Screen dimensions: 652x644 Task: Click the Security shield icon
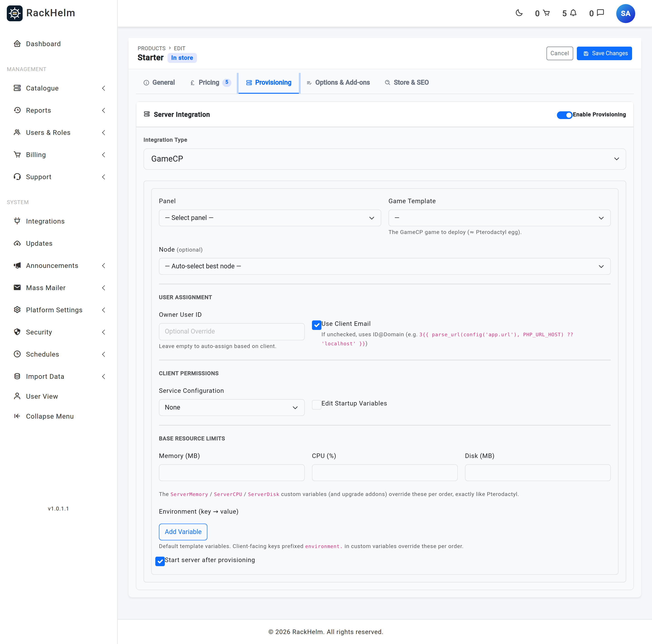17,332
